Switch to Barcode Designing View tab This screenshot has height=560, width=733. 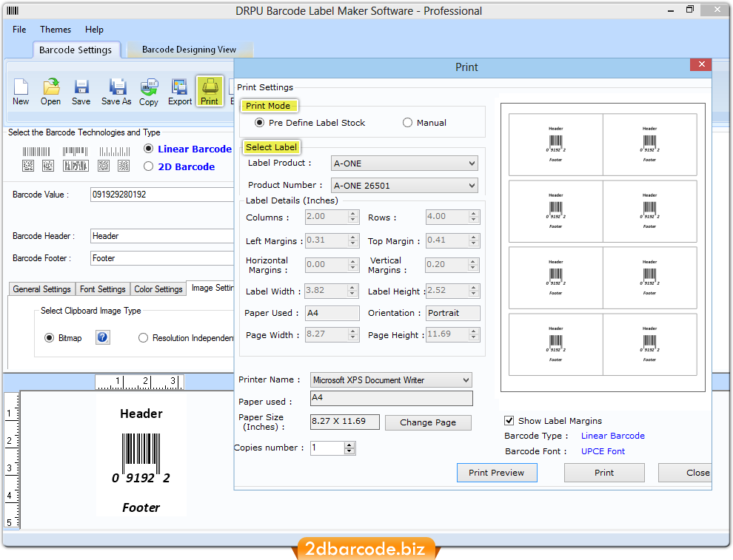click(x=189, y=50)
